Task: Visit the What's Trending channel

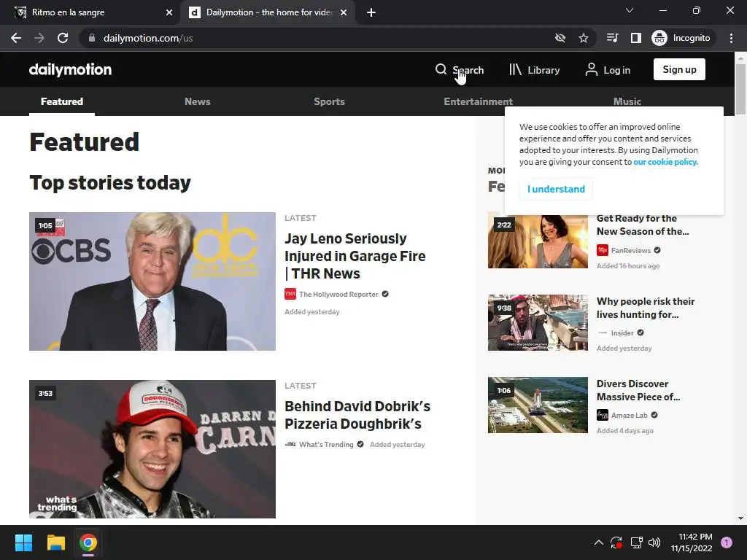Action: (326, 444)
